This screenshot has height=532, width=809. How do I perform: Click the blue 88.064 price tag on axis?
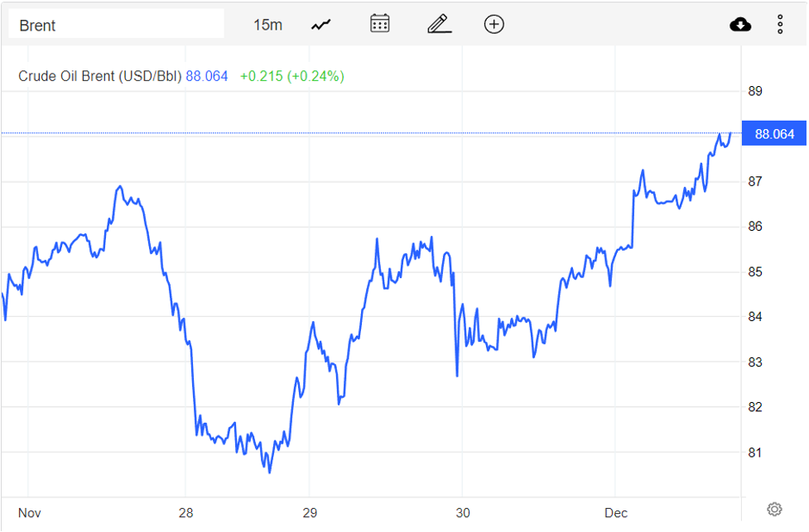[774, 134]
